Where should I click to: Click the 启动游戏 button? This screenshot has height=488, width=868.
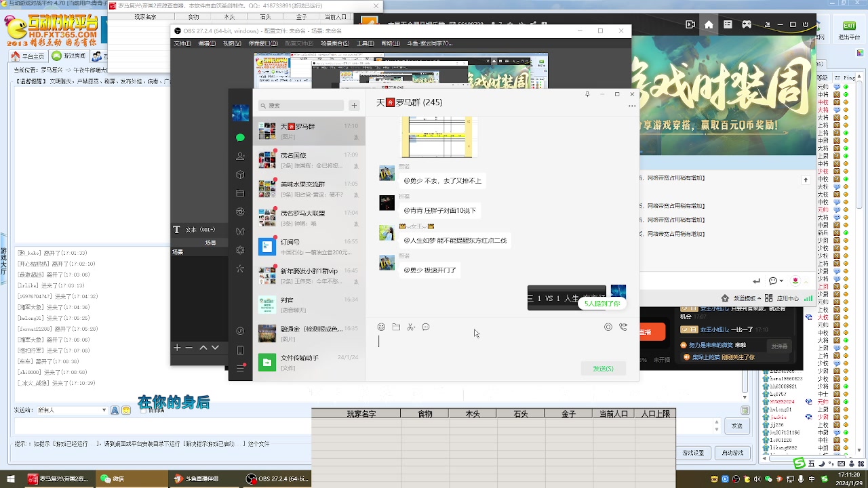(733, 452)
